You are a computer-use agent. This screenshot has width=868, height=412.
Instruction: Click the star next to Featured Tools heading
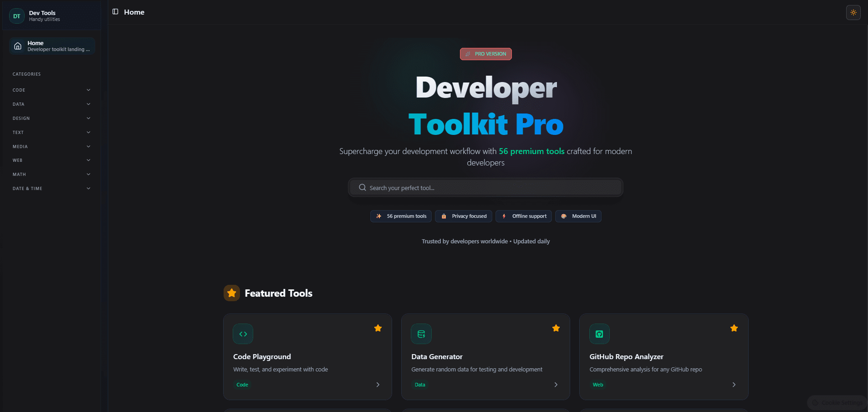(x=232, y=293)
